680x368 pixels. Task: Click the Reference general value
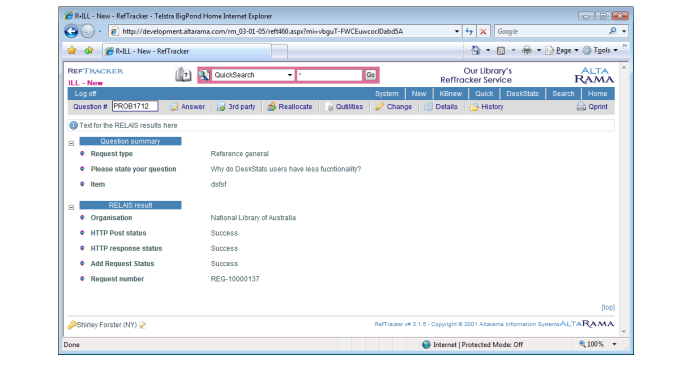click(x=239, y=154)
